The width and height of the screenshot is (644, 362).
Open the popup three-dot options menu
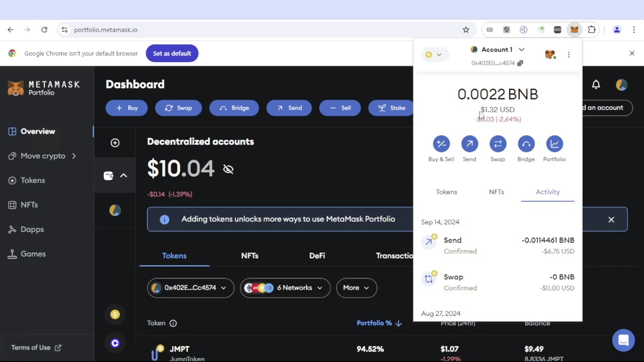(569, 54)
